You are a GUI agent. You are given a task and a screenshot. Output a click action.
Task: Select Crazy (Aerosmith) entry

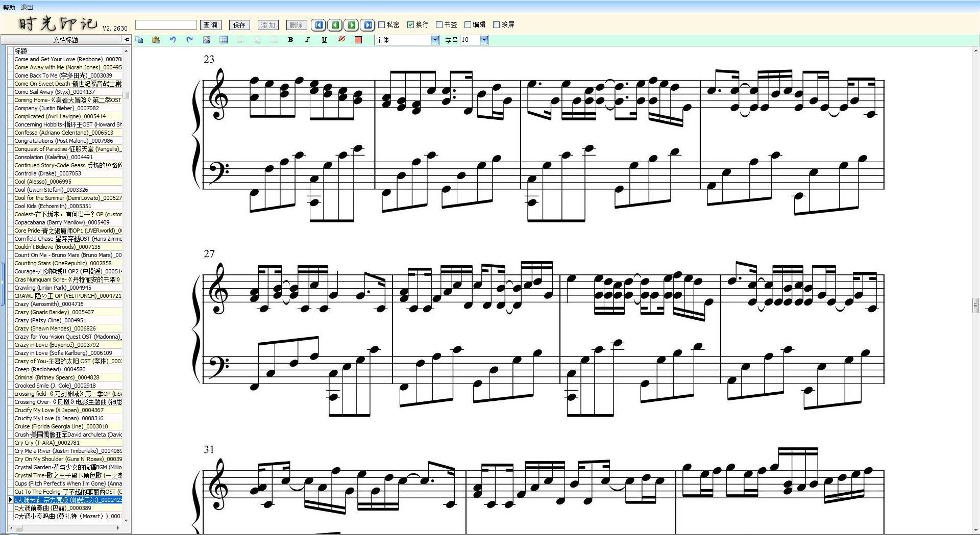click(x=68, y=304)
